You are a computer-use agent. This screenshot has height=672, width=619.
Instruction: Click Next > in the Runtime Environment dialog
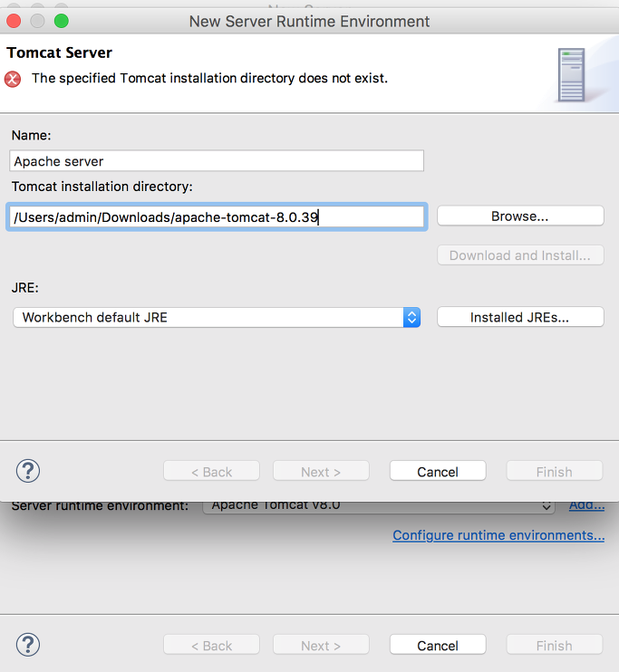pos(321,472)
